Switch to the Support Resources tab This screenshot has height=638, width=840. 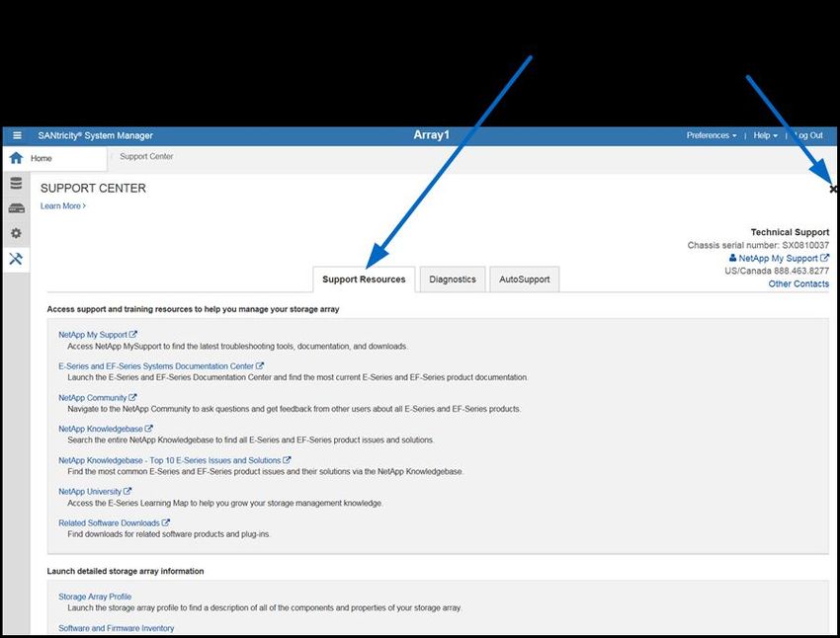[x=364, y=279]
